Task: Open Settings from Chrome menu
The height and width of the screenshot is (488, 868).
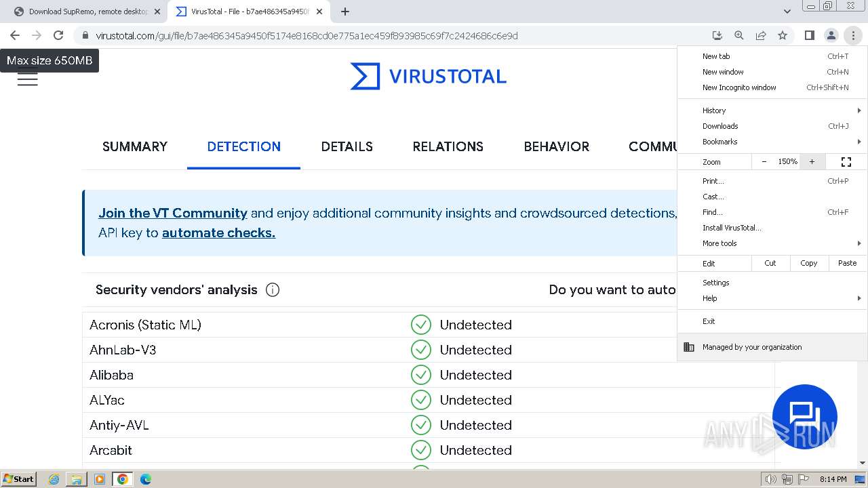Action: pos(772,283)
